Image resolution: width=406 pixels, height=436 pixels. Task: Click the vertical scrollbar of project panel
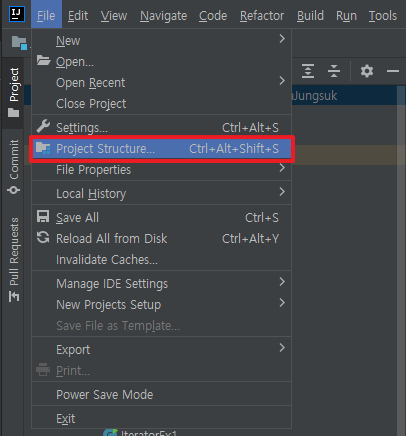click(401, 261)
